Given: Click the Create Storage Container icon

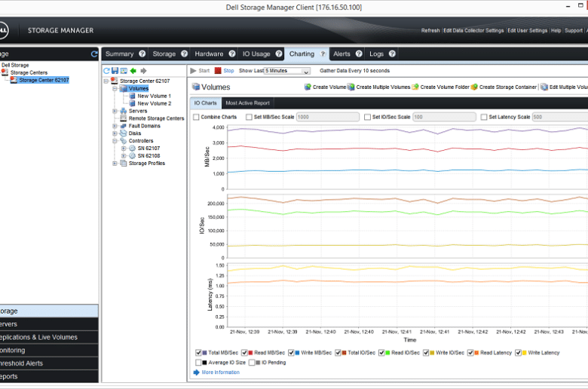Looking at the screenshot, I should point(474,87).
